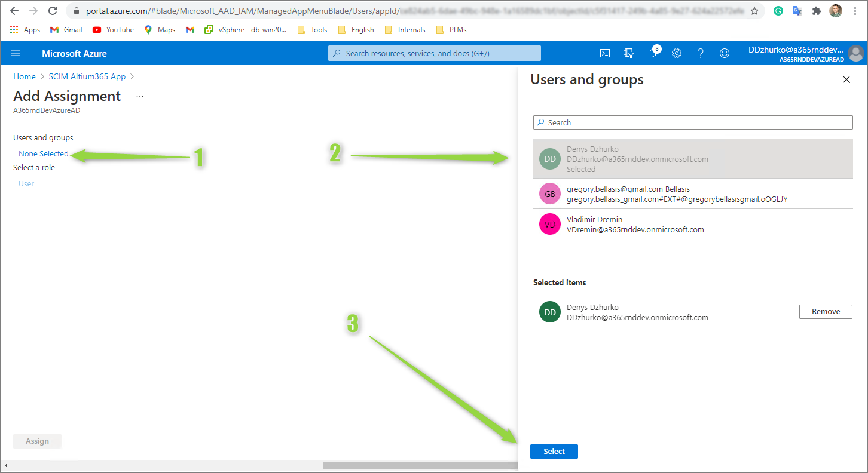Click the None Selected link
The height and width of the screenshot is (473, 868).
coord(44,153)
